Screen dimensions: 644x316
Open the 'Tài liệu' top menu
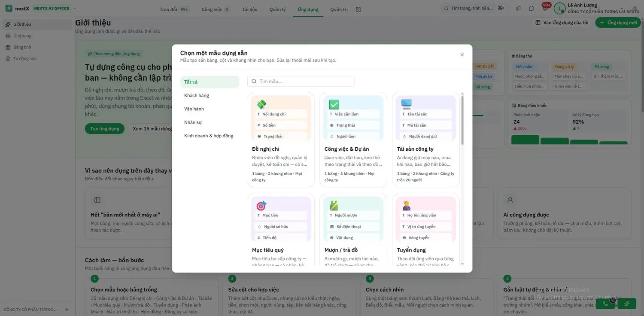click(250, 9)
